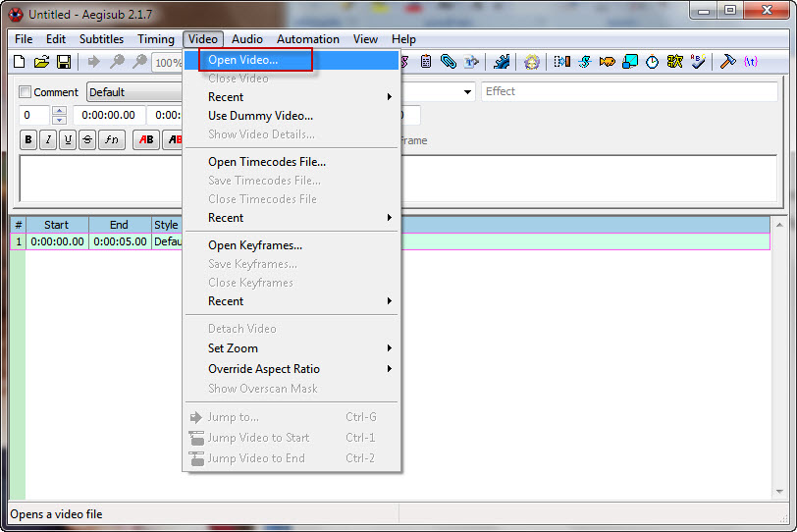
Task: Open the Audio menu
Action: [x=247, y=39]
